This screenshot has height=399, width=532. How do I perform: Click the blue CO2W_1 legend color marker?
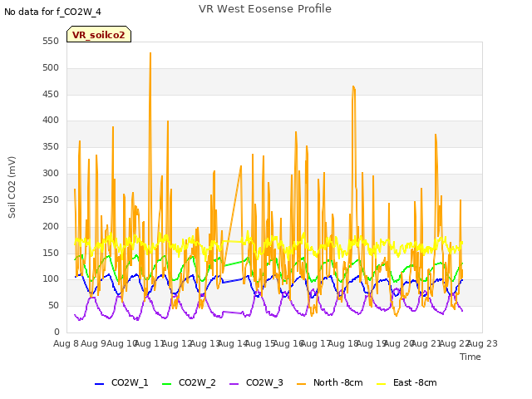click(99, 384)
